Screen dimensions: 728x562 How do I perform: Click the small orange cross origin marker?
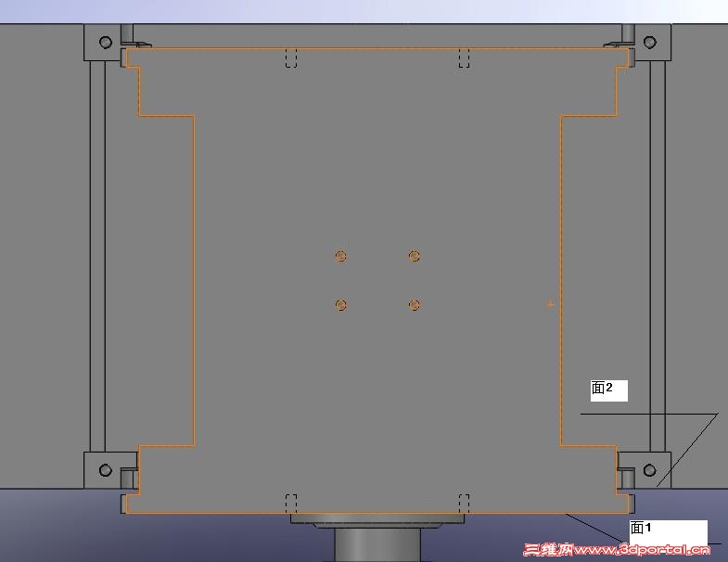click(550, 305)
